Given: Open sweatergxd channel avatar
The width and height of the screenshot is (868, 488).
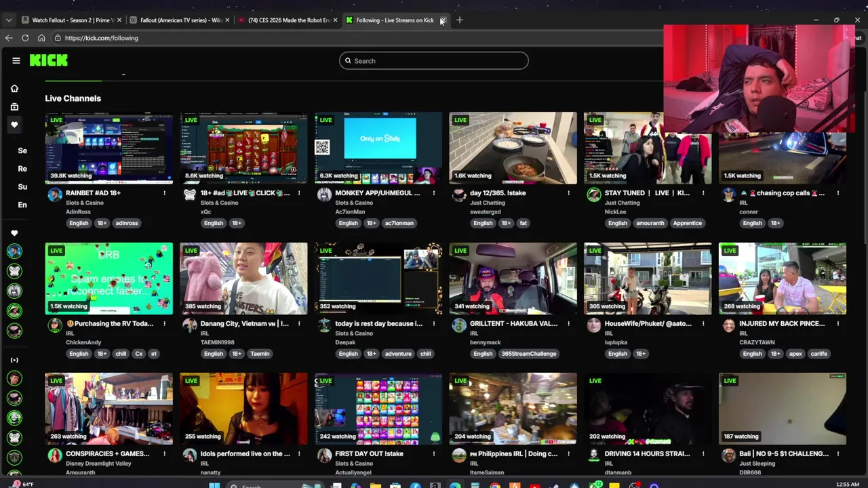Looking at the screenshot, I should 459,195.
